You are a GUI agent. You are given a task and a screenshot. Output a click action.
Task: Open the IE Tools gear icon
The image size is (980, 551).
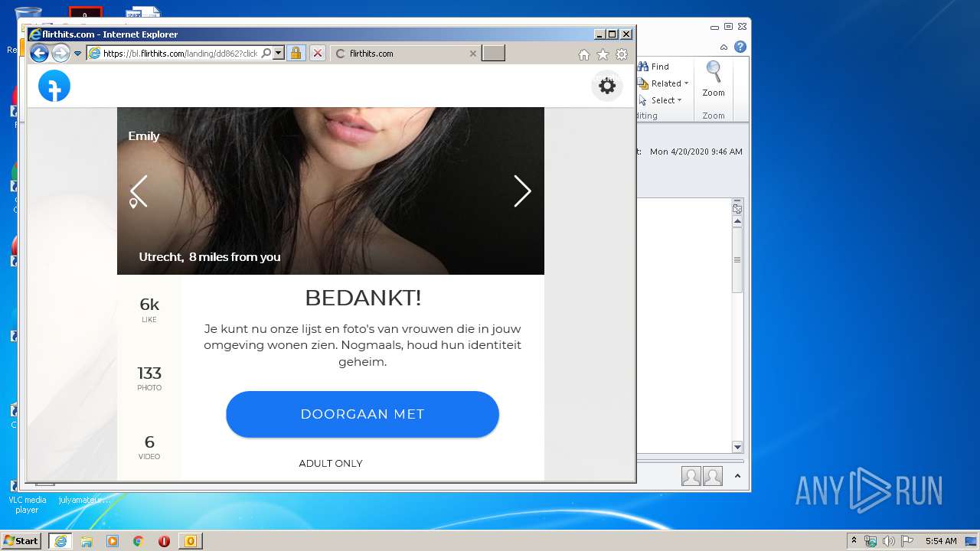622,54
